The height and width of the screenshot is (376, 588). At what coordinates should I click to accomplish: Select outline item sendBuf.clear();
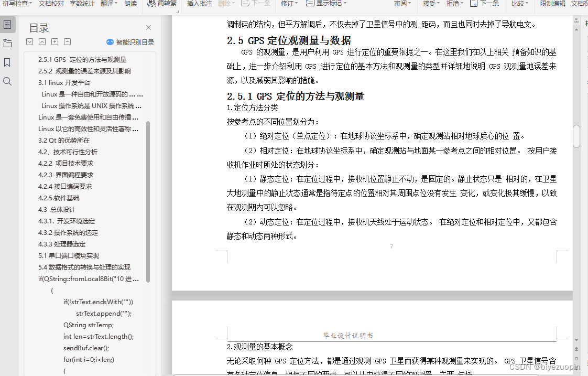coord(86,348)
